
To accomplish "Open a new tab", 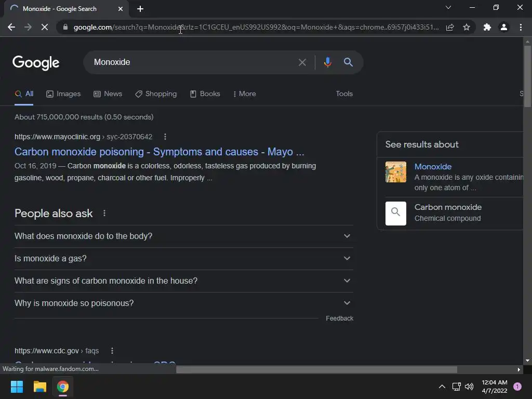I will 140,9.
